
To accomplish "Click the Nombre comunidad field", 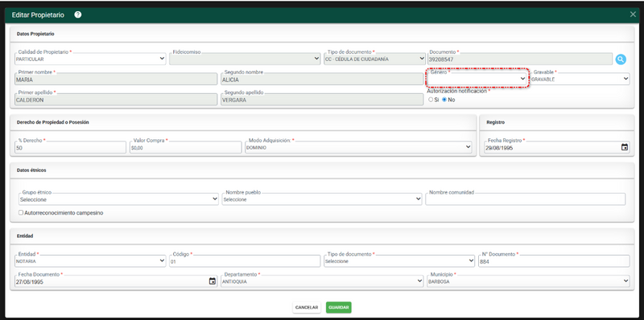I will [x=526, y=199].
